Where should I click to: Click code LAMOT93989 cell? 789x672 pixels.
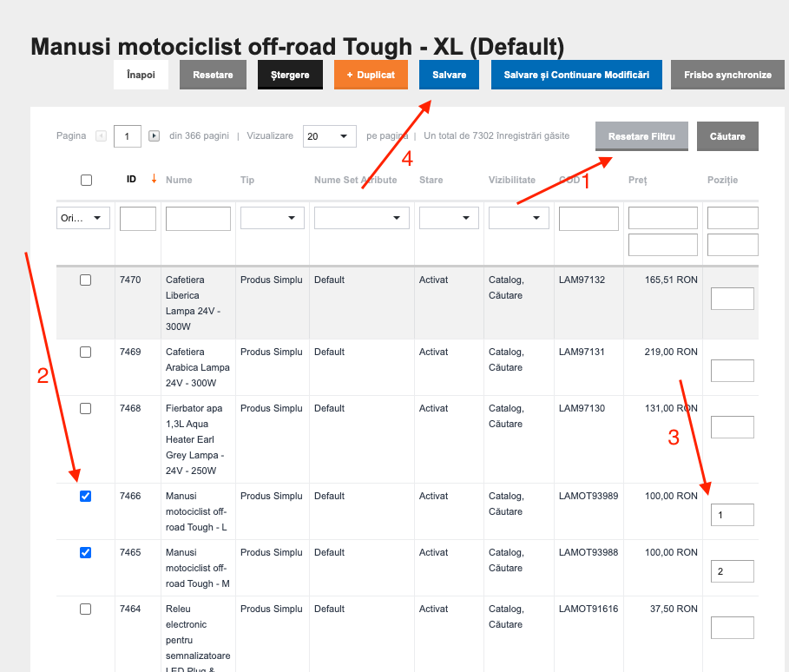point(588,496)
